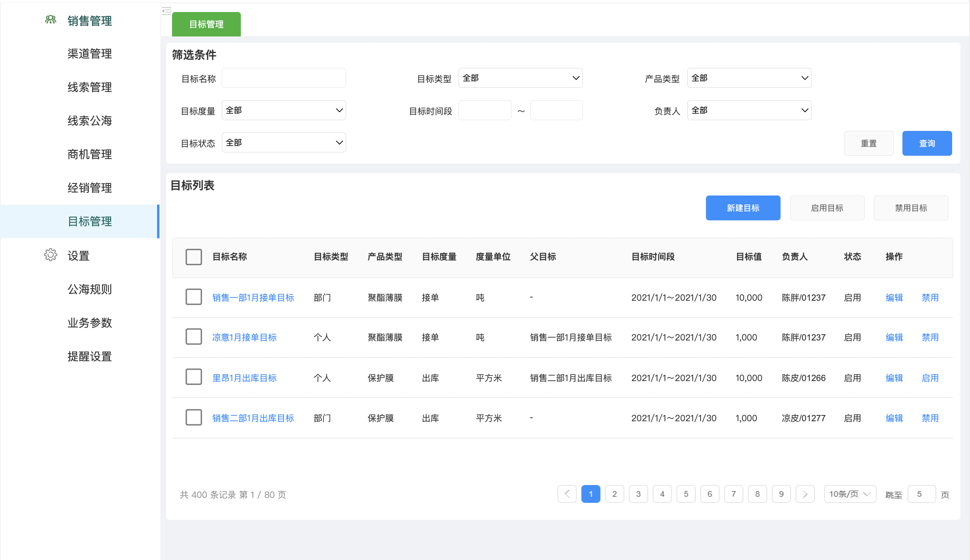
Task: Check the row 销售一部1月接单目标
Action: [194, 297]
